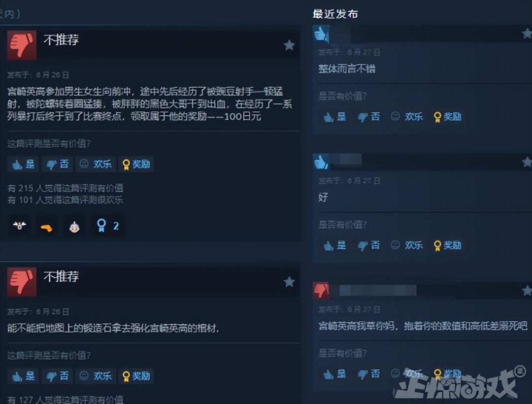Open the blue thumbs-up avatar of 整体而言不错 review

321,34
